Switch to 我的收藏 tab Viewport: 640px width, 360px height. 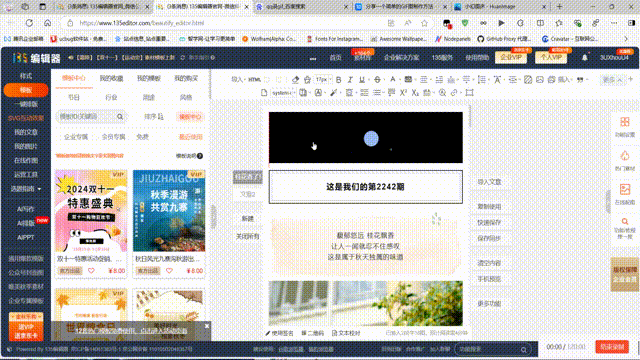point(111,78)
